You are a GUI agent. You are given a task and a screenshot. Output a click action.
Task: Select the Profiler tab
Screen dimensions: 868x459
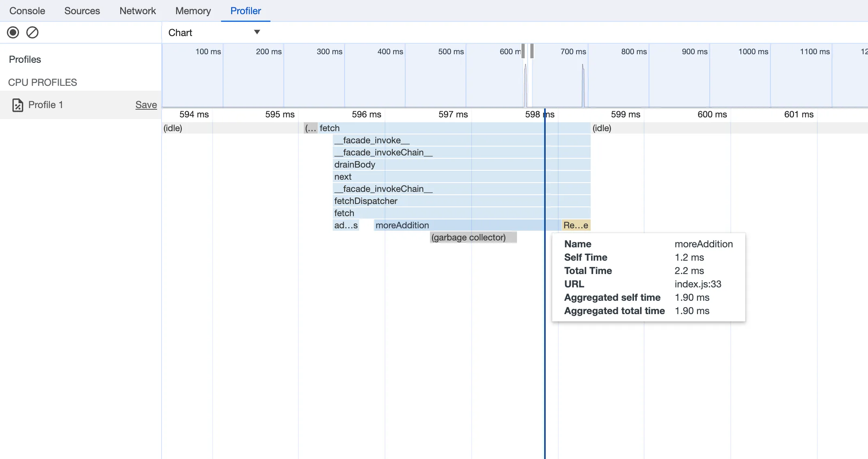pyautogui.click(x=245, y=11)
